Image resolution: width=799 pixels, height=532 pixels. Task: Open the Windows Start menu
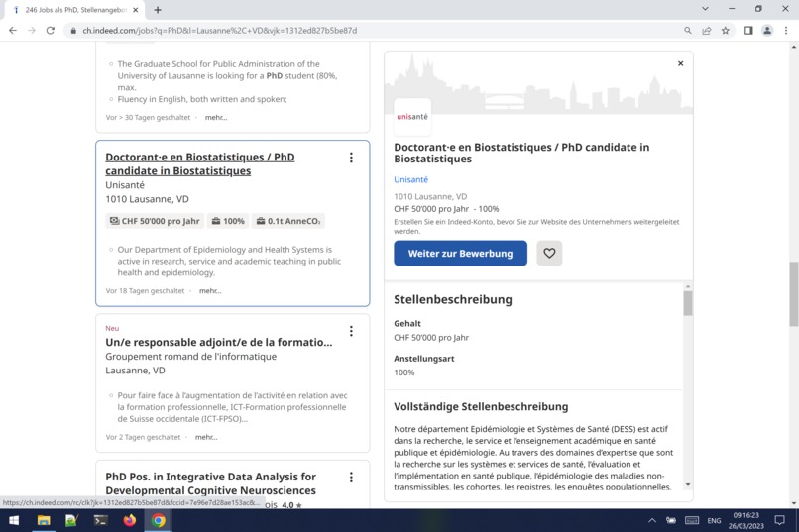14,520
